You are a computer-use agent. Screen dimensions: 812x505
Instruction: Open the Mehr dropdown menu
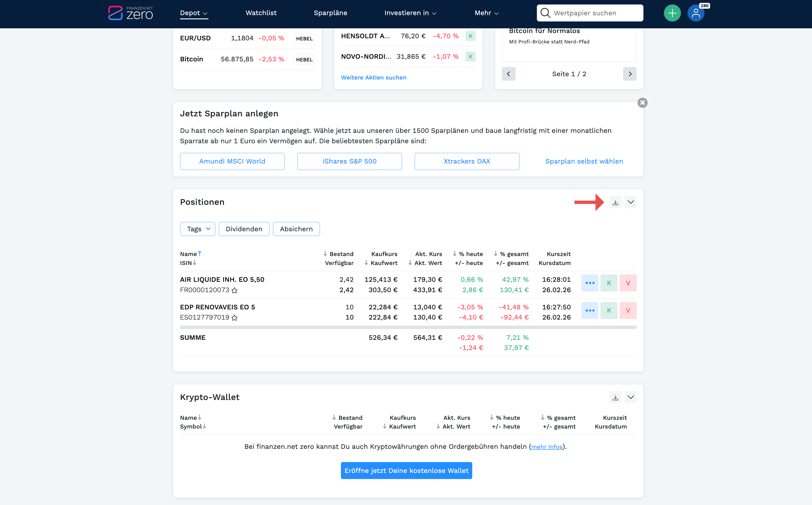click(487, 13)
